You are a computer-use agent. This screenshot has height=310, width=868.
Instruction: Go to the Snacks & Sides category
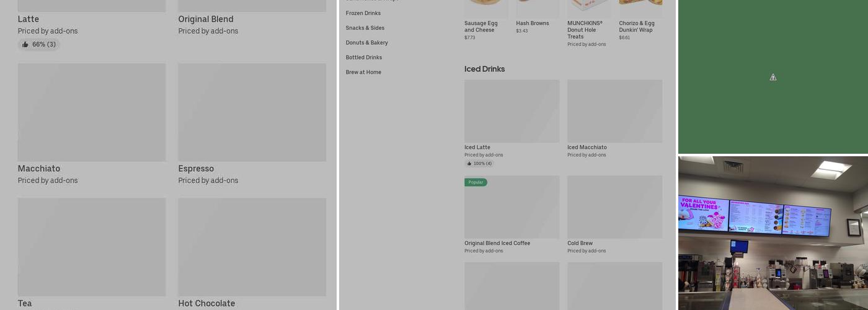click(x=365, y=28)
